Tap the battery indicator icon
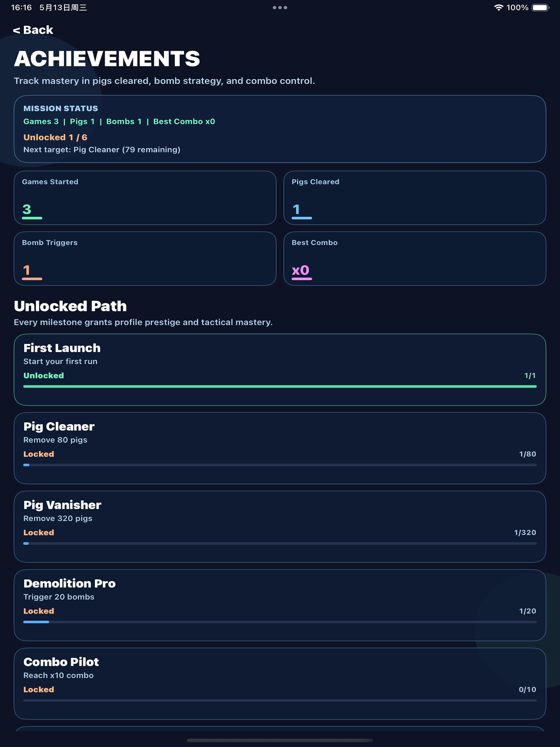 540,7
